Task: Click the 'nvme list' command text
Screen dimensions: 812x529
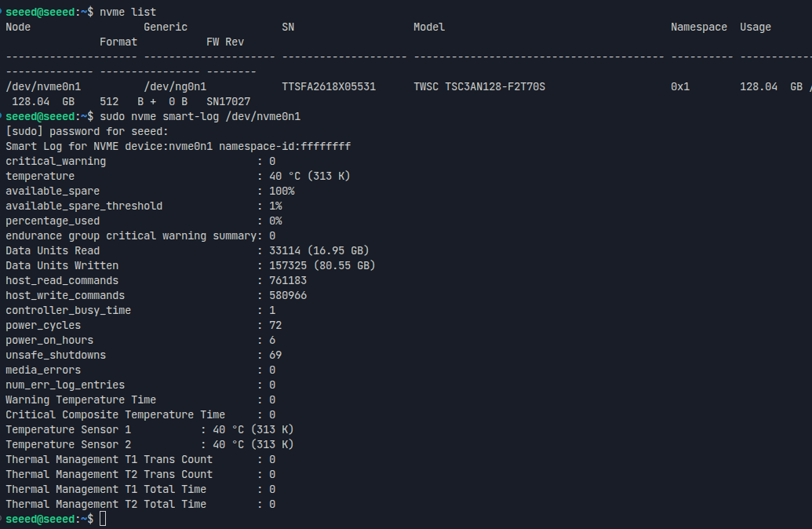Action: (x=127, y=12)
